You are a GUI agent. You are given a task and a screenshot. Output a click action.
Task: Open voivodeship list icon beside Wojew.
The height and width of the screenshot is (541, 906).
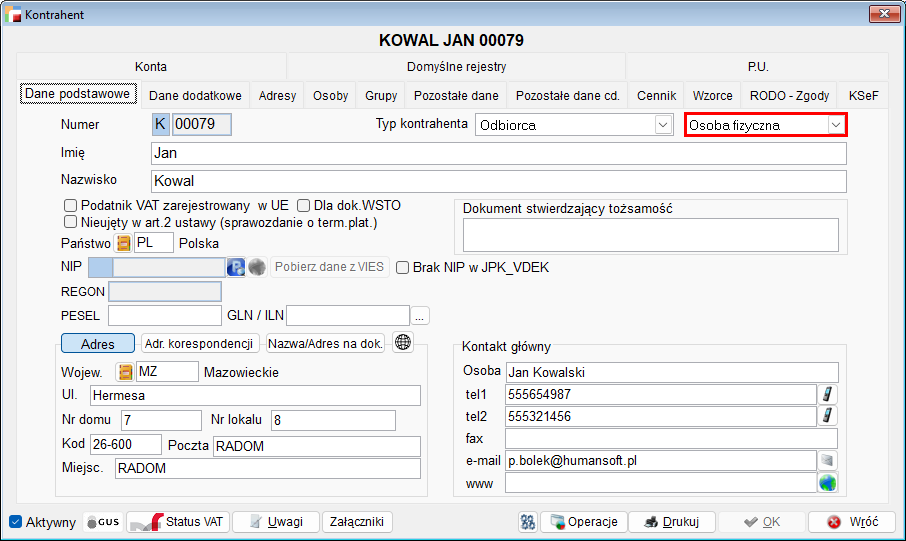124,372
